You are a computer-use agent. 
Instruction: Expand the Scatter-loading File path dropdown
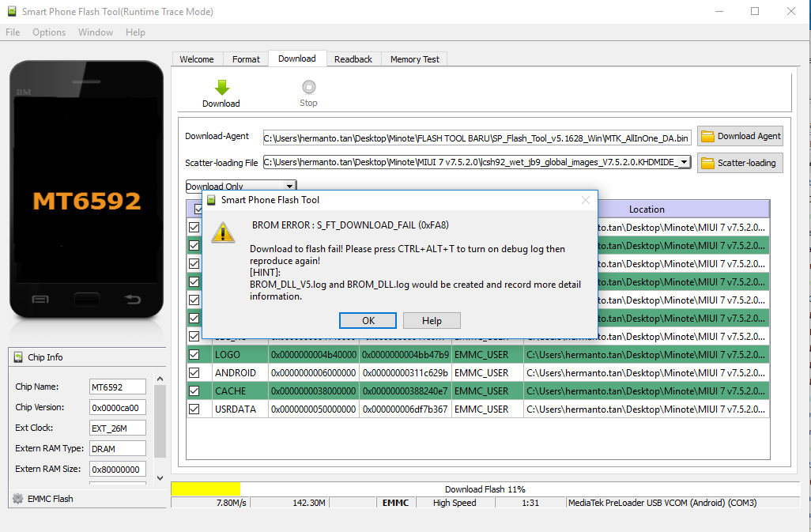[x=685, y=162]
